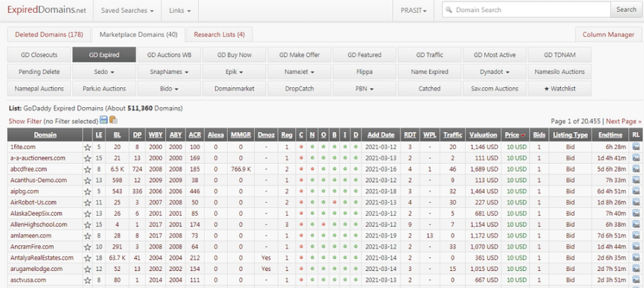Open related links icon for 1fite.com
The width and height of the screenshot is (644, 288).
[x=636, y=147]
